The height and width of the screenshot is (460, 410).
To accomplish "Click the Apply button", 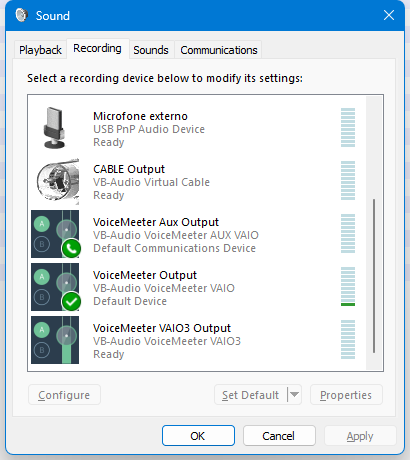I will pyautogui.click(x=360, y=436).
